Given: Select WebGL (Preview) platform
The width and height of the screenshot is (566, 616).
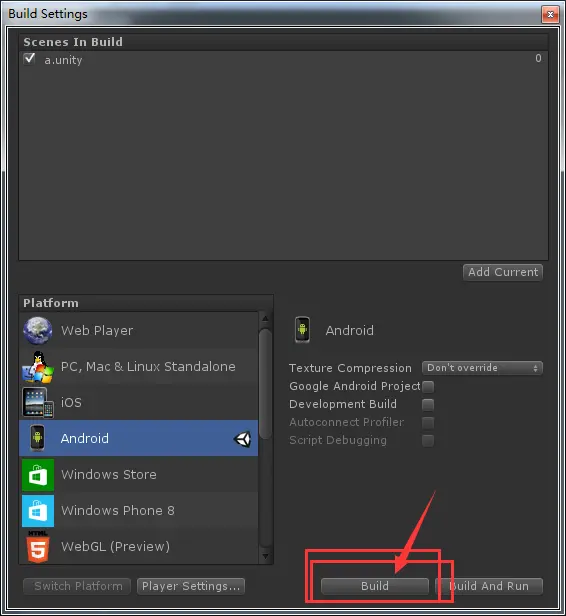Looking at the screenshot, I should click(139, 546).
